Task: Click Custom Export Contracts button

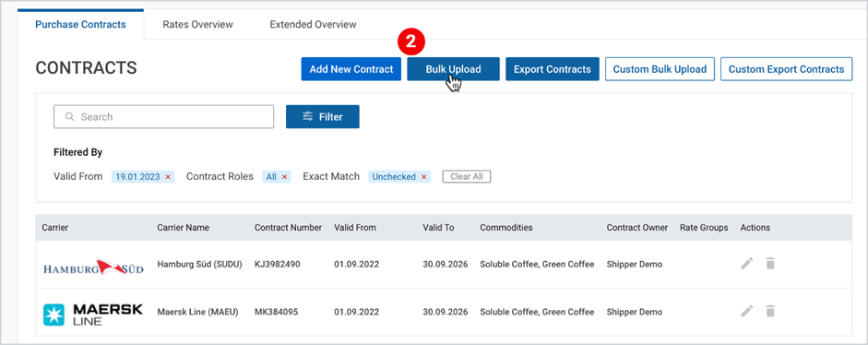Action: (x=786, y=69)
